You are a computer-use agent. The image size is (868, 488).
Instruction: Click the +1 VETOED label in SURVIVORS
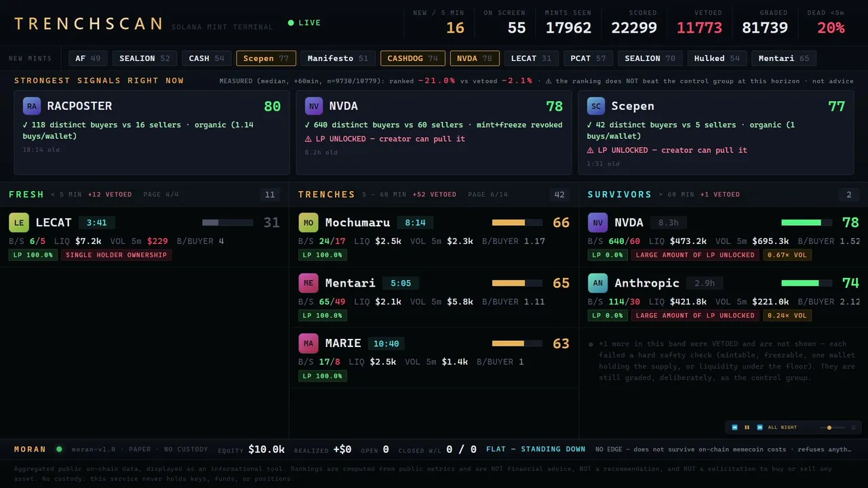[720, 195]
